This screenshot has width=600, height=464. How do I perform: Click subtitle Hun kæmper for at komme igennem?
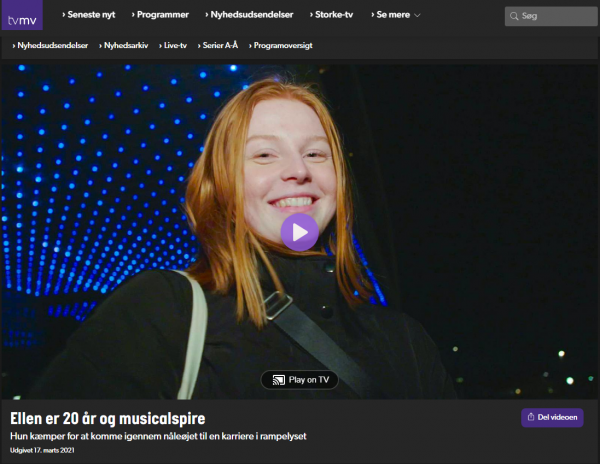pos(158,436)
